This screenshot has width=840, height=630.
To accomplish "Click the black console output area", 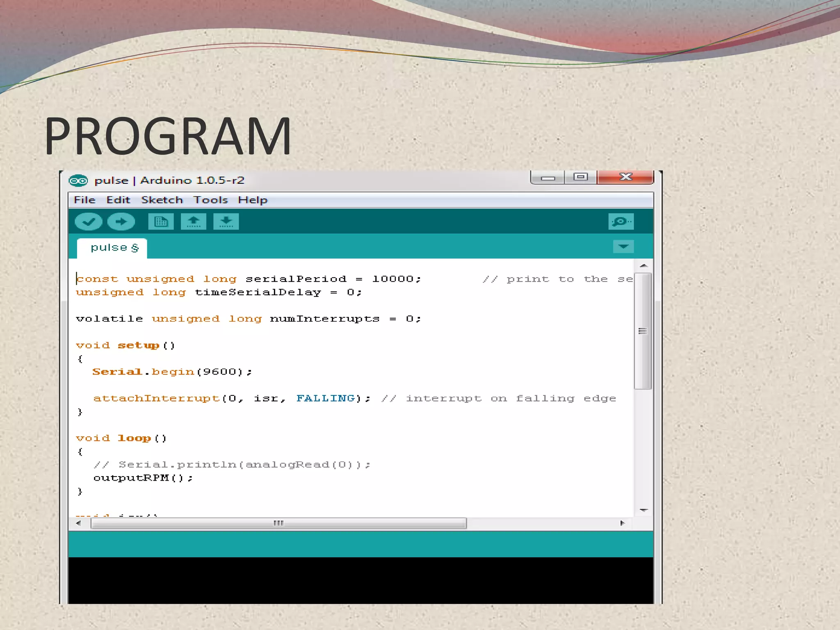I will [361, 580].
